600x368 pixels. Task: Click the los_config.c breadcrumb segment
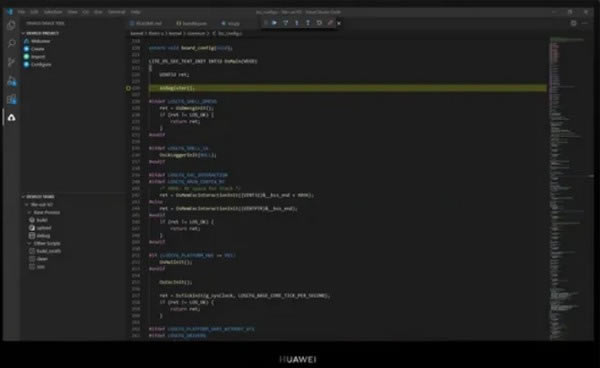tap(228, 33)
